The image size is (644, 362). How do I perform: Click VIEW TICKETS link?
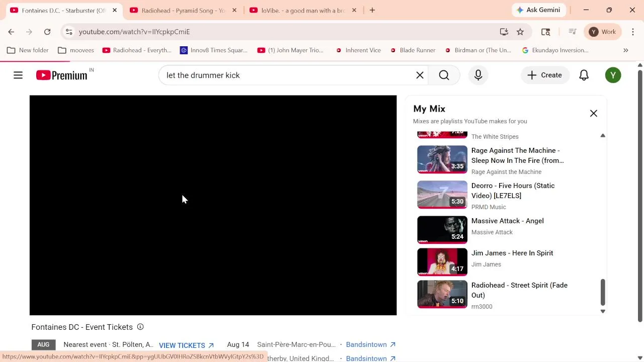pos(186,345)
